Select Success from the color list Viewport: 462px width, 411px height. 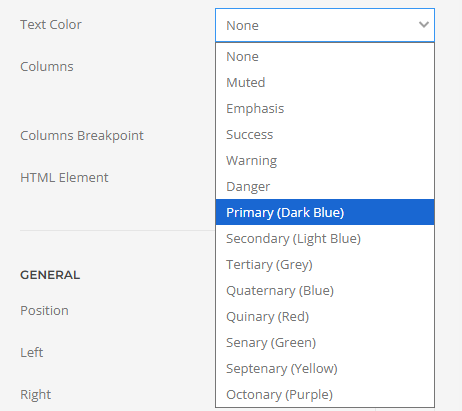click(x=325, y=135)
